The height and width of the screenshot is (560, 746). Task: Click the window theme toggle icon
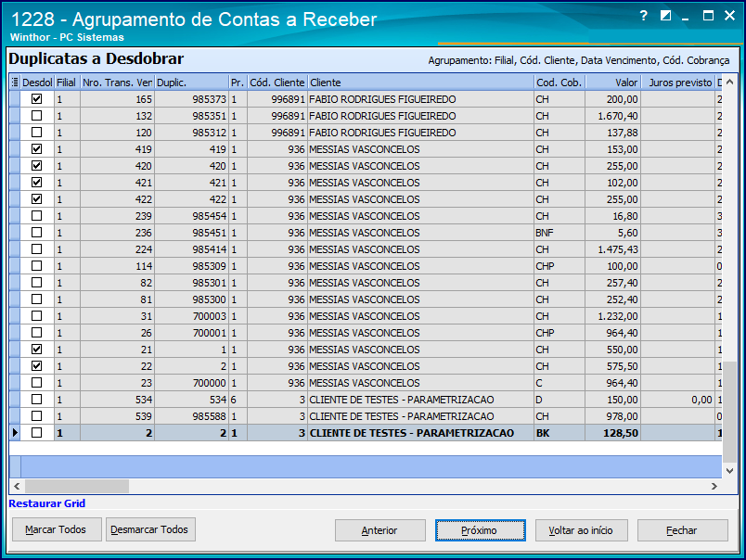[x=665, y=16]
